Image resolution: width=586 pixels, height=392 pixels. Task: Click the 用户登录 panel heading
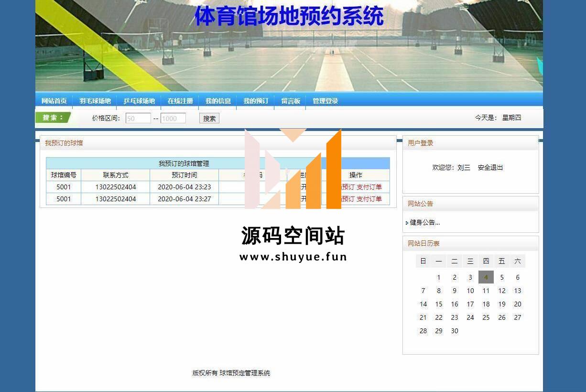[421, 143]
